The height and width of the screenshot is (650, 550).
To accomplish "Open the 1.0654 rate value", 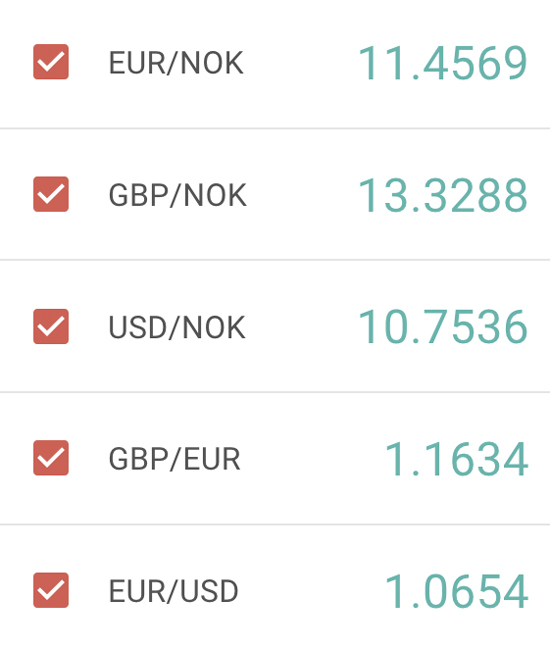I will point(456,591).
